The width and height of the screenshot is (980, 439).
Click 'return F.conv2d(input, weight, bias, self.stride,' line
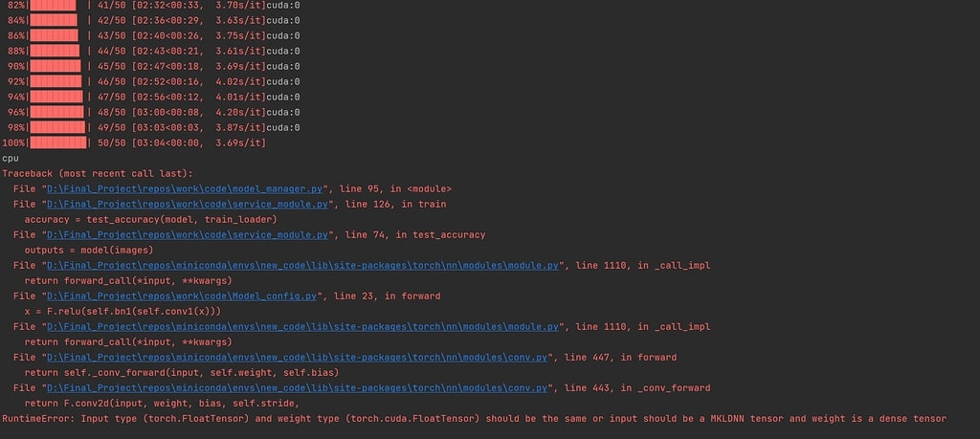[162, 403]
